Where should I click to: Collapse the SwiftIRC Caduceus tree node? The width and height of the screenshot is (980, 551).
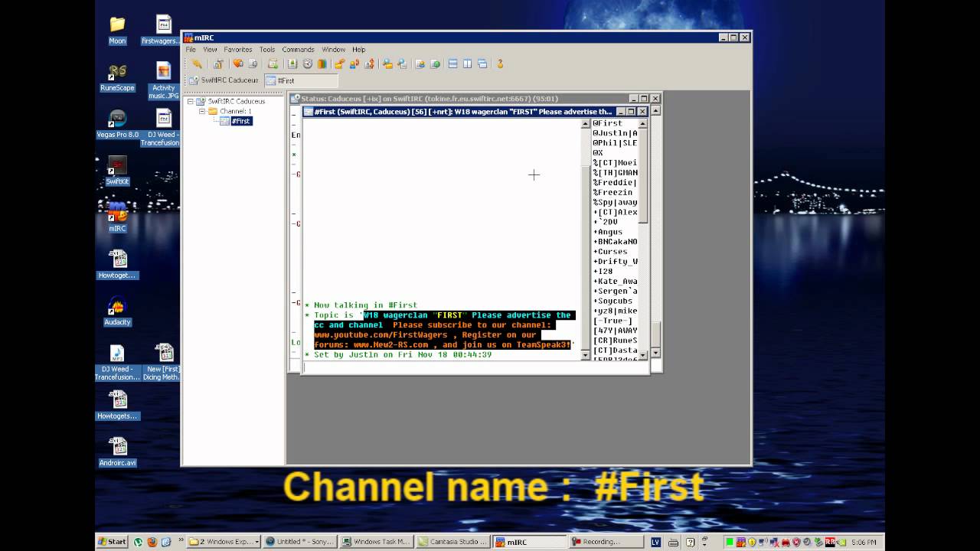(191, 101)
